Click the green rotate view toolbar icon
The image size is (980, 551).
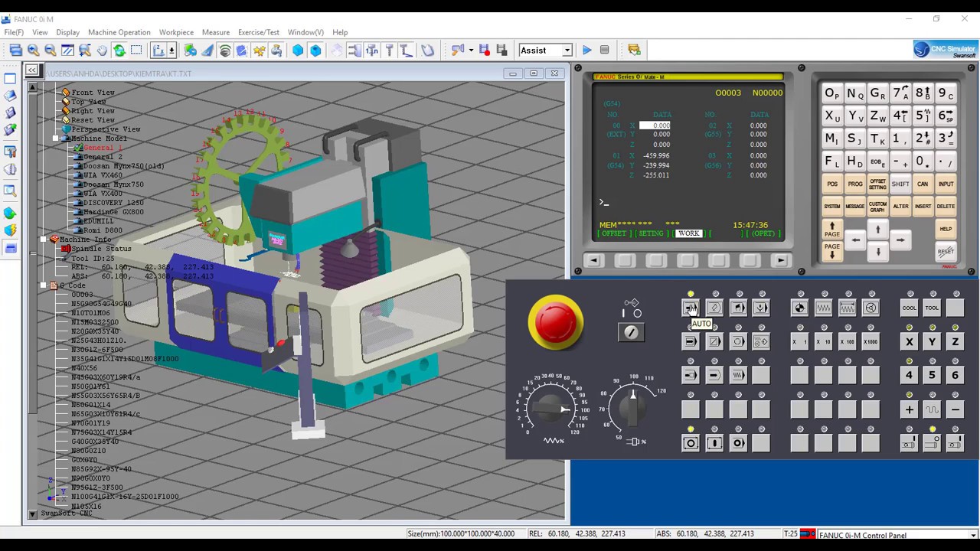(119, 51)
